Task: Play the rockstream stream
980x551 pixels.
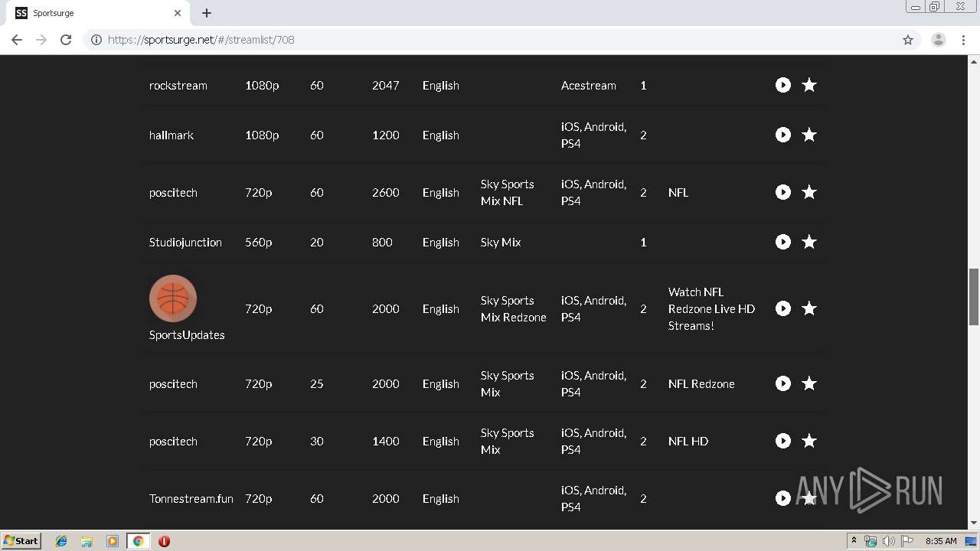Action: (x=782, y=85)
